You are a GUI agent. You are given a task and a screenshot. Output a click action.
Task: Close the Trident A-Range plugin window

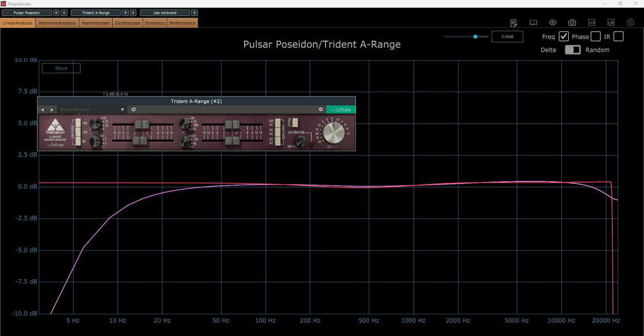(350, 101)
